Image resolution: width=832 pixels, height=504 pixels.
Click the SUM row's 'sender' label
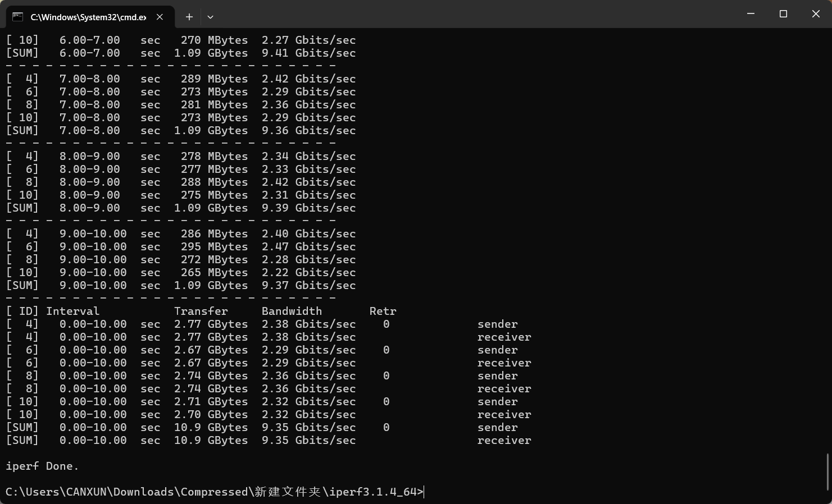pyautogui.click(x=497, y=428)
